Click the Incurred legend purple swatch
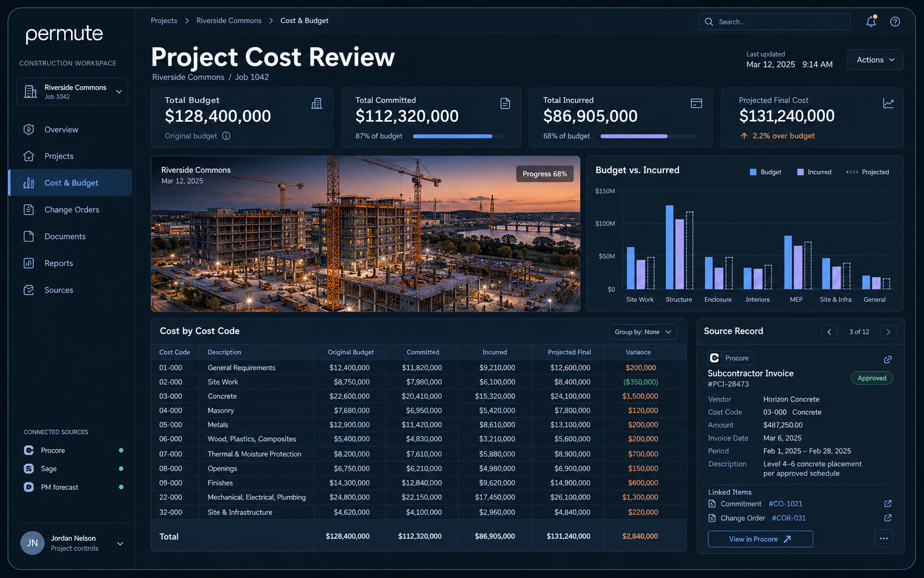This screenshot has height=578, width=924. tap(800, 172)
